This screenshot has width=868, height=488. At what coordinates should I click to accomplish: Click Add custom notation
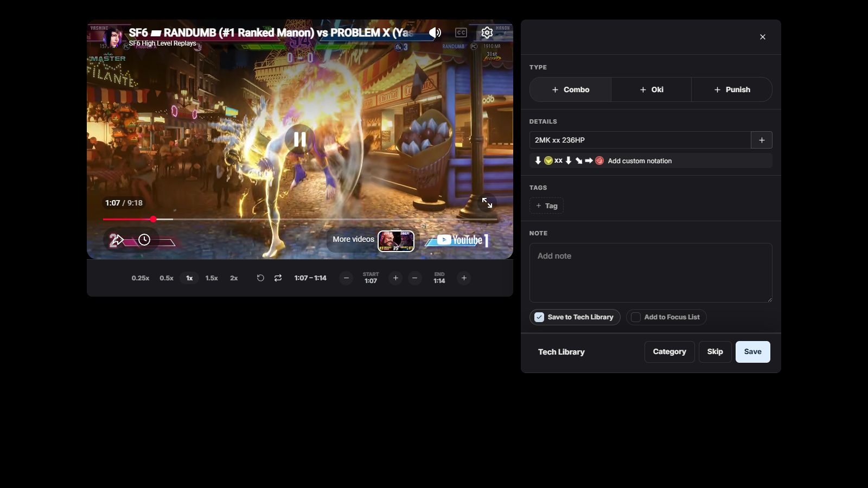coord(640,161)
